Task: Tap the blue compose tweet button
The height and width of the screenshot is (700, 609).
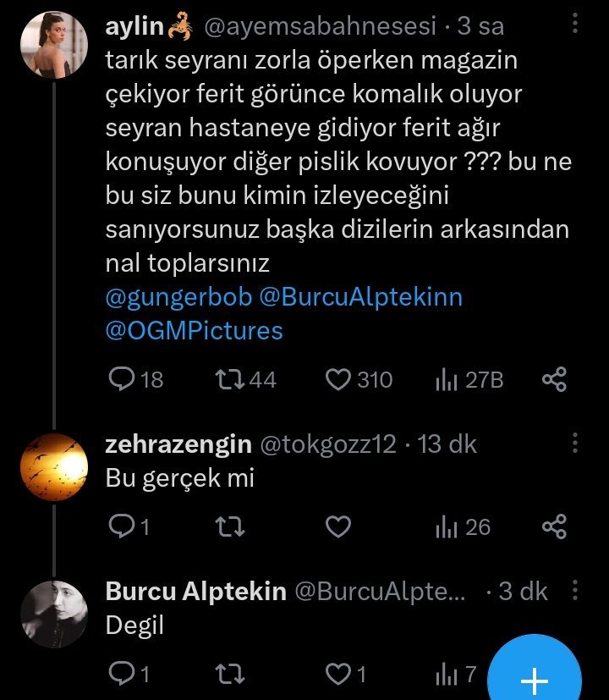Action: tap(535, 677)
